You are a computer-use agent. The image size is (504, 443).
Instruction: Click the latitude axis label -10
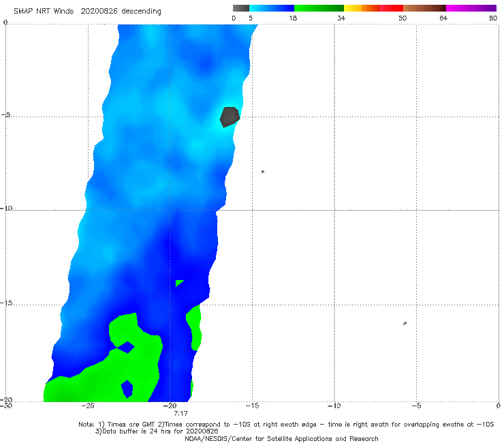[6, 208]
